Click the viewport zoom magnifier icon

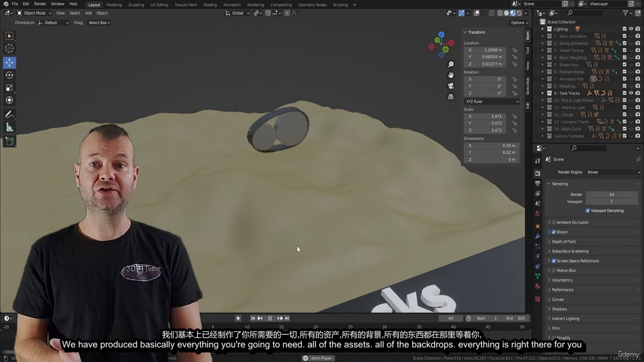[451, 64]
